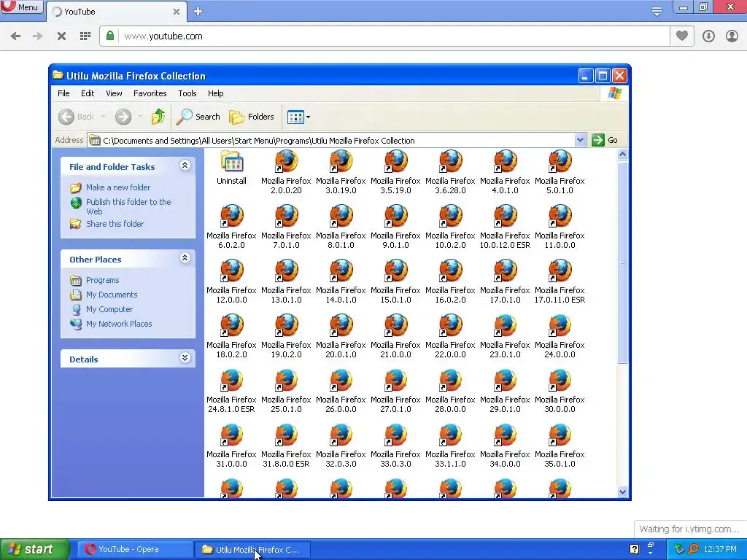Click Opera's back navigation arrow

tap(15, 36)
